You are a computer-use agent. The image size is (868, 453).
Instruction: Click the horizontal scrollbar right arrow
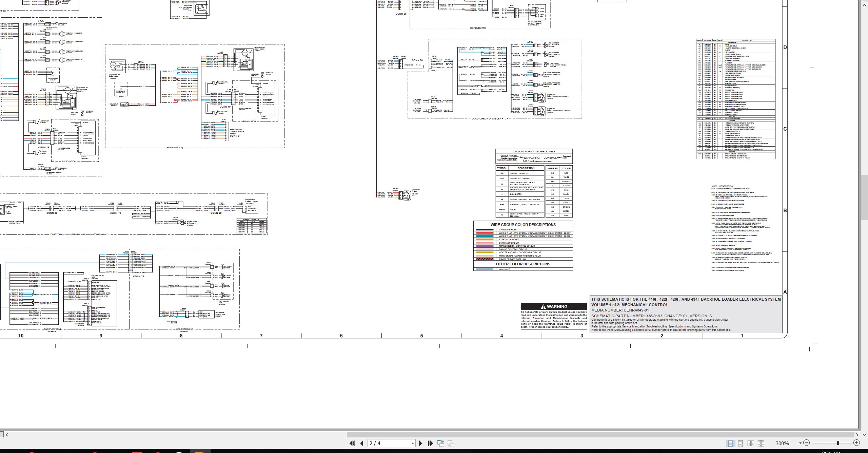click(x=857, y=435)
